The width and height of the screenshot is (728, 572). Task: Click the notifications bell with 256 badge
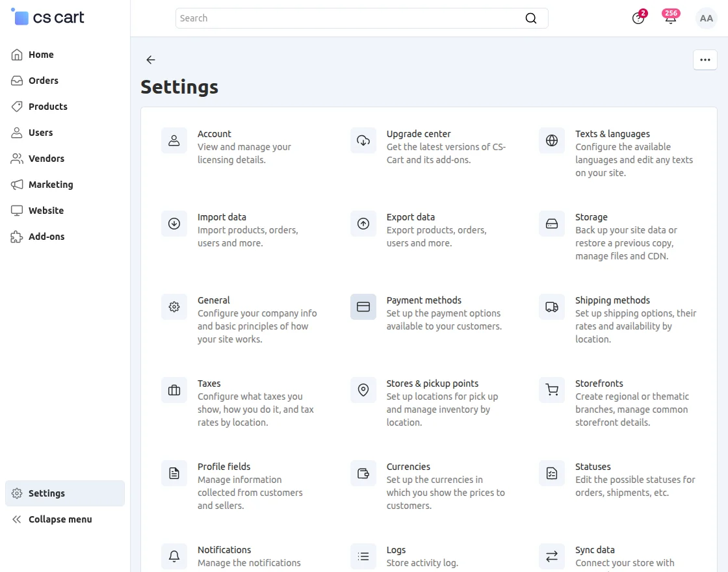[x=670, y=18]
